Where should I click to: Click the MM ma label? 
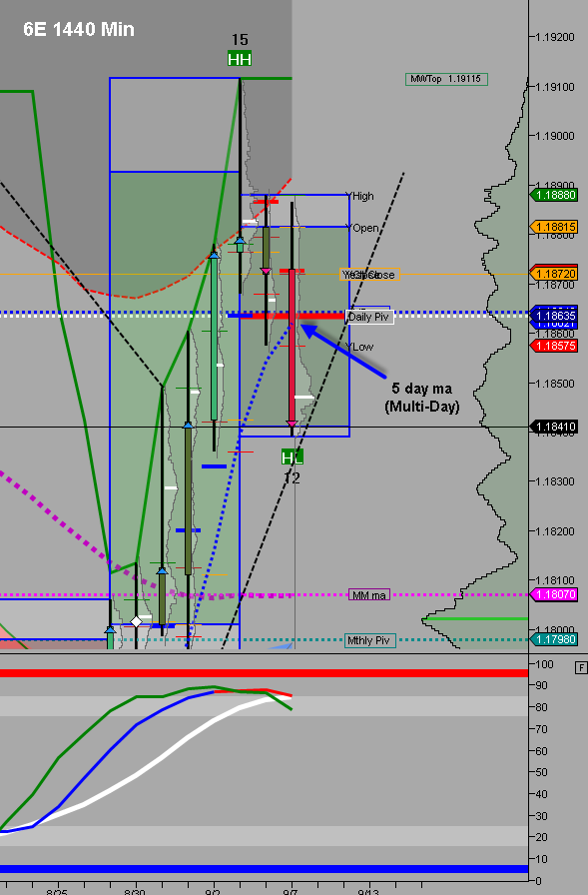point(369,595)
